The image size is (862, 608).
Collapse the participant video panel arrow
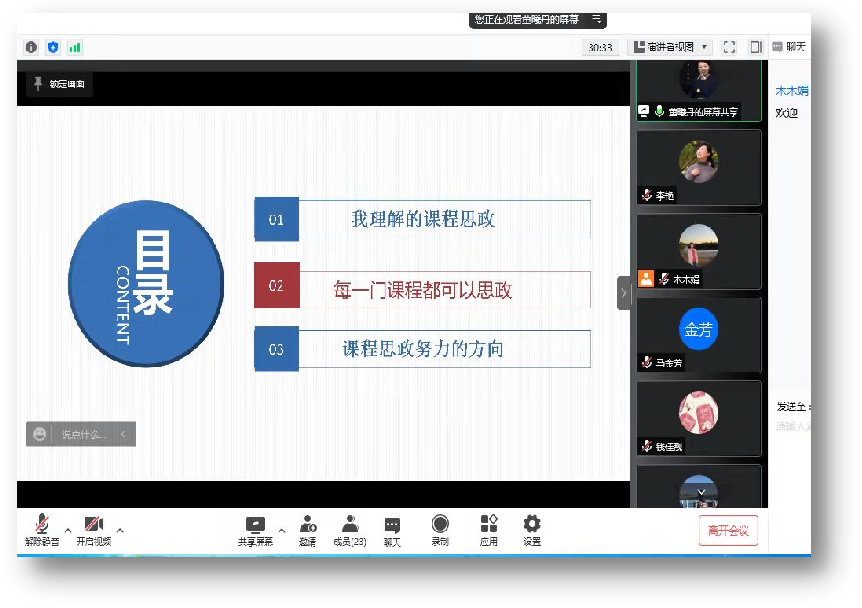tap(624, 293)
